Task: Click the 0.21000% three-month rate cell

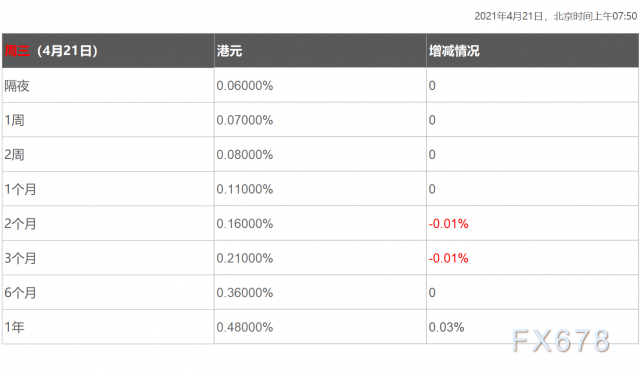Action: click(244, 258)
